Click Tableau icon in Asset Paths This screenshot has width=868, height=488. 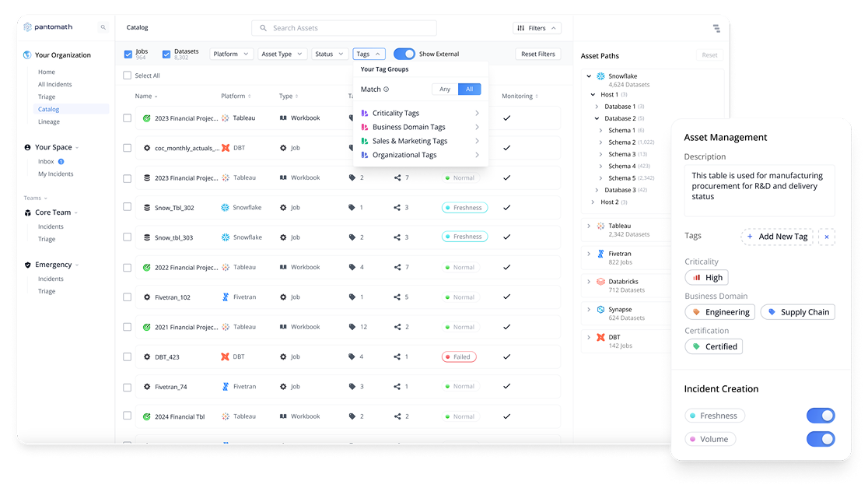click(x=600, y=226)
